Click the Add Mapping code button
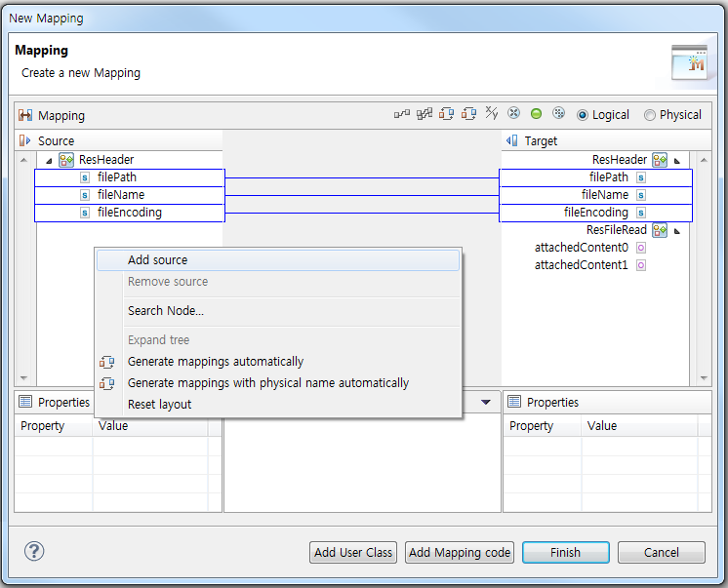Screen dimensions: 728x588 [460, 552]
